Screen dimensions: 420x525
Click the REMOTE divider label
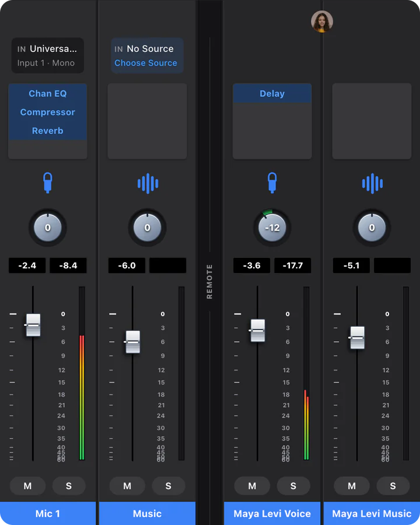209,282
